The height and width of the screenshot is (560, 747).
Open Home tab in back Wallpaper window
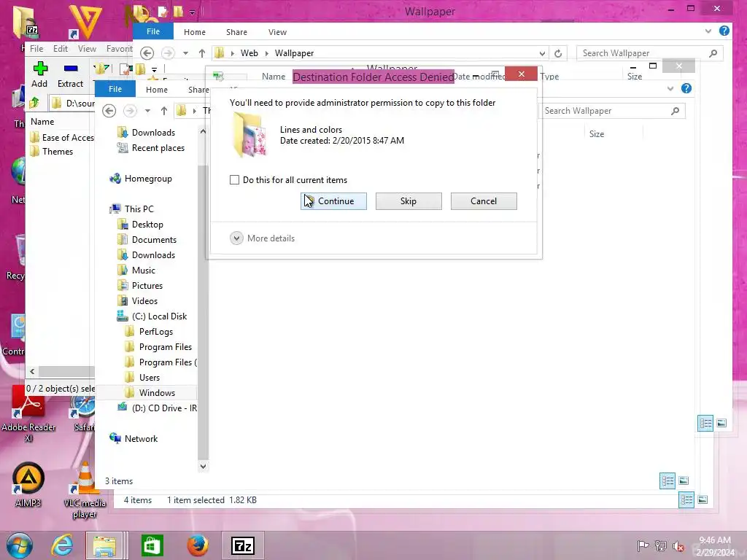pos(195,32)
